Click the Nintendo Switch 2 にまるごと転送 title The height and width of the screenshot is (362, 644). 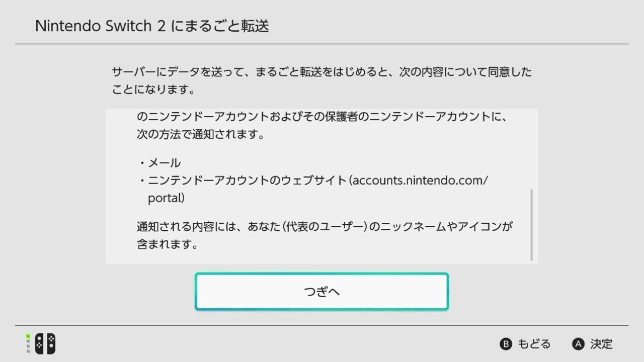tap(152, 26)
